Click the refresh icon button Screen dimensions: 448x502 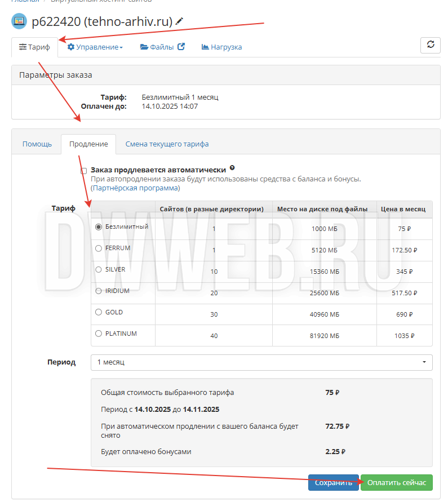pyautogui.click(x=431, y=45)
